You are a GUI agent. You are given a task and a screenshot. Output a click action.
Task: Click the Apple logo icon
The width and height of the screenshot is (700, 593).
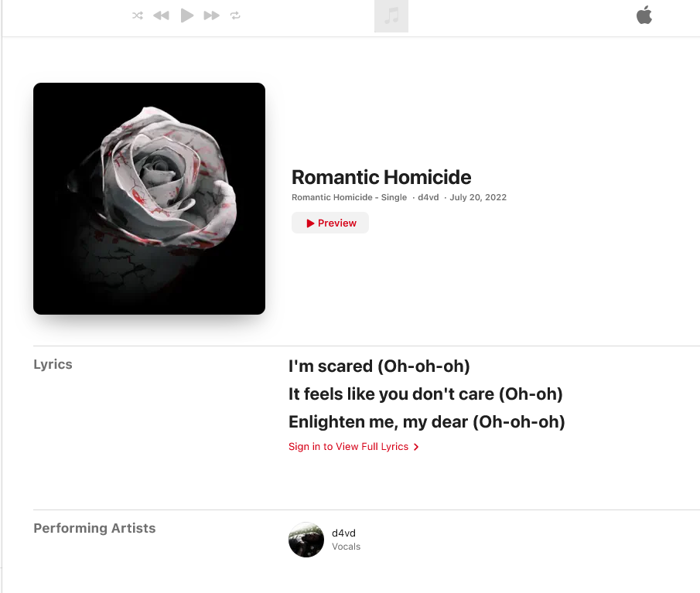(x=644, y=15)
